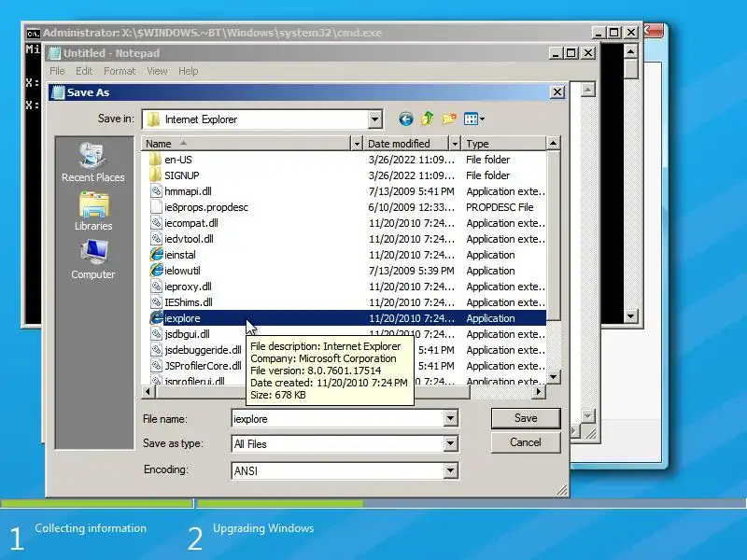Select the jsdbgui.dll file icon
Viewport: 747px width, 560px height.
[156, 334]
